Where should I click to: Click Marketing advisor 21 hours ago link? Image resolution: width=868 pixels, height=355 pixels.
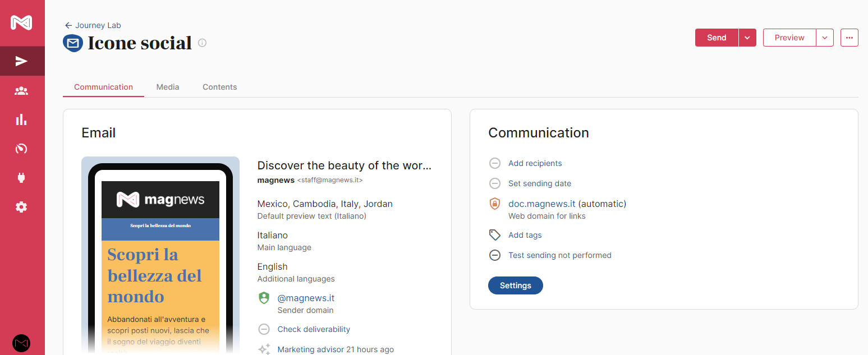336,349
